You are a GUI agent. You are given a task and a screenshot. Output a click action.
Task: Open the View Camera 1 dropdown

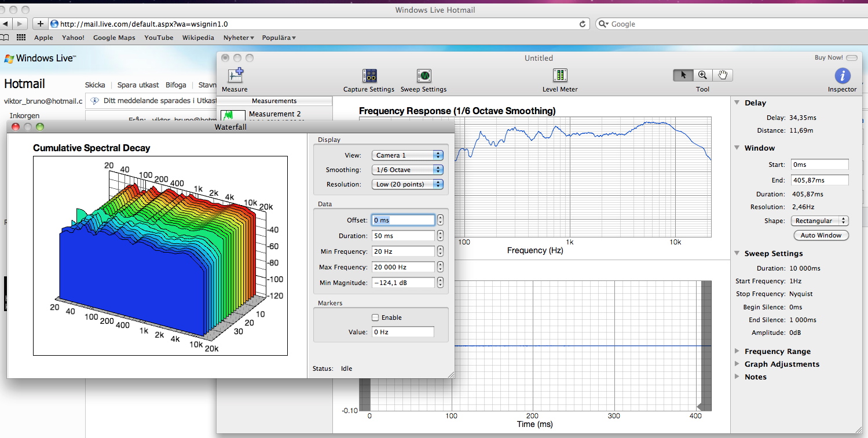tap(408, 155)
